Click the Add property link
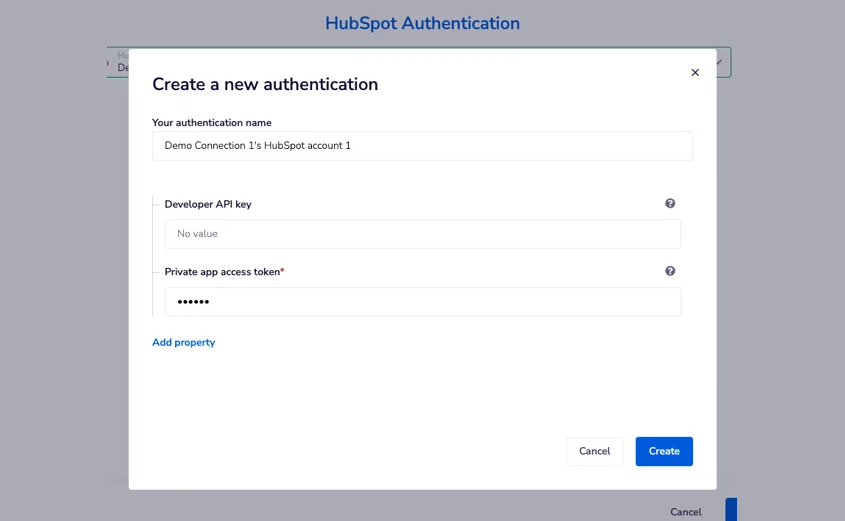The height and width of the screenshot is (521, 845). click(183, 343)
